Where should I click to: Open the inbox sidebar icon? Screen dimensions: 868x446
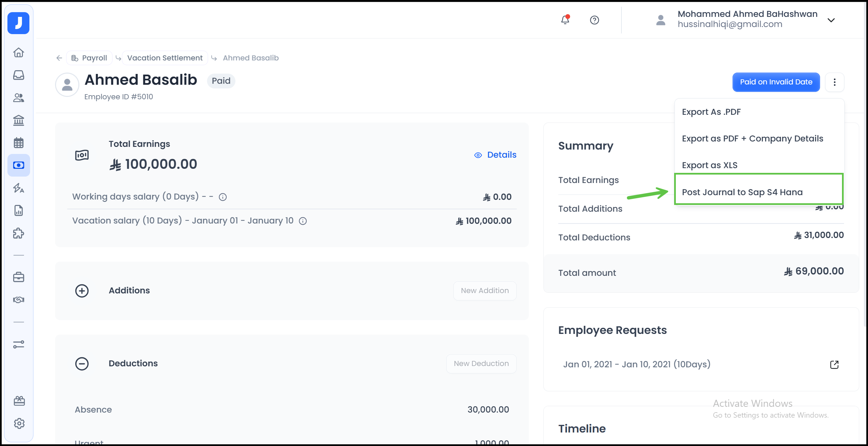19,75
